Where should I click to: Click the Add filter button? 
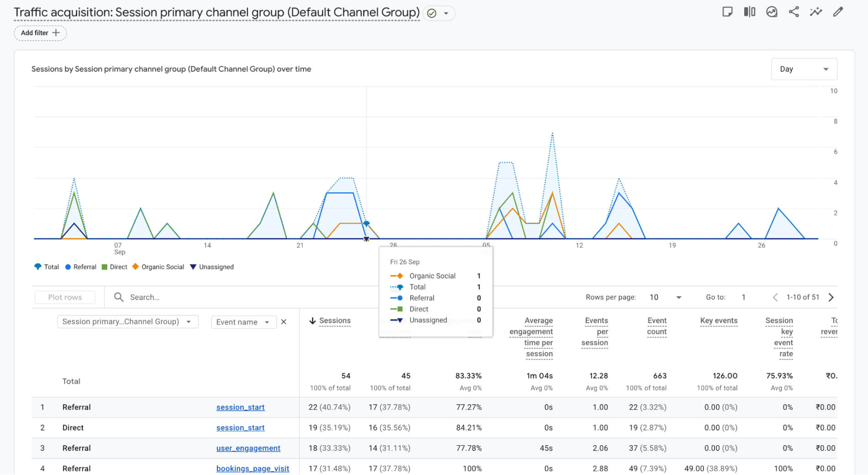[x=40, y=33]
